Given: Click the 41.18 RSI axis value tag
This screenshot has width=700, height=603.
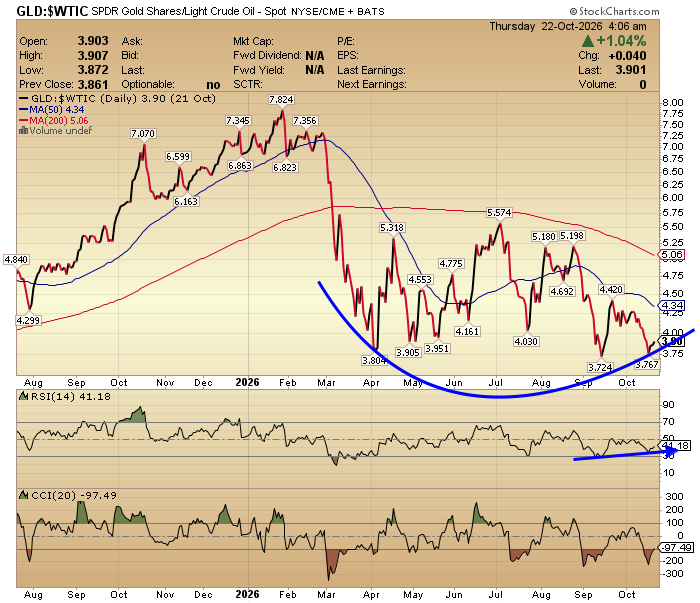Looking at the screenshot, I should [x=675, y=445].
